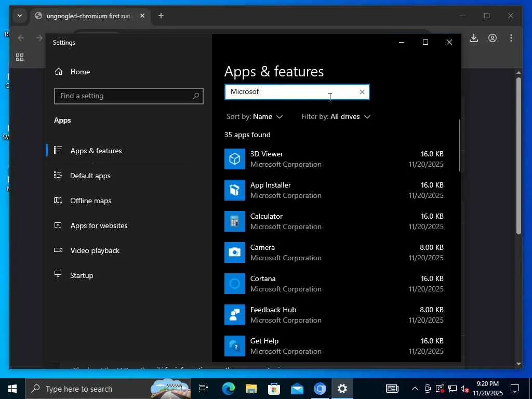Open the Windows Start menu
532x399 pixels.
[x=12, y=389]
